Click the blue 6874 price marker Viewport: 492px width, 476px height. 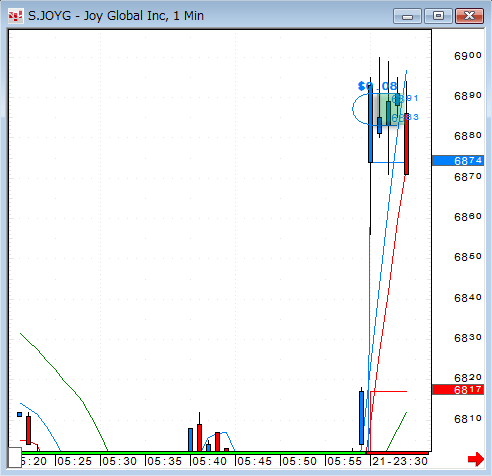pos(458,161)
